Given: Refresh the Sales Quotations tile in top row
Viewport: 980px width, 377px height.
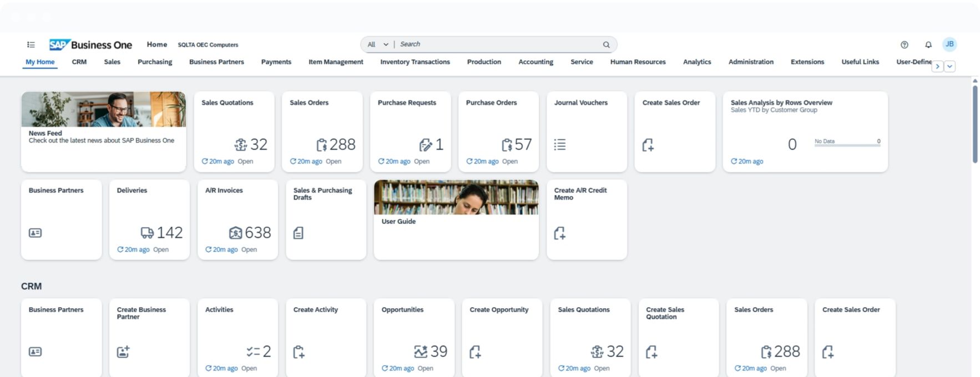Looking at the screenshot, I should coord(205,161).
